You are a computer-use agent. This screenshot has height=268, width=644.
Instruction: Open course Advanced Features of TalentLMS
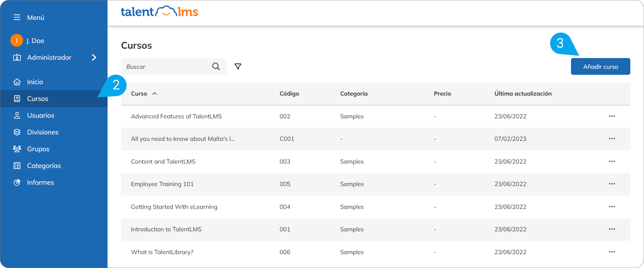click(x=176, y=116)
